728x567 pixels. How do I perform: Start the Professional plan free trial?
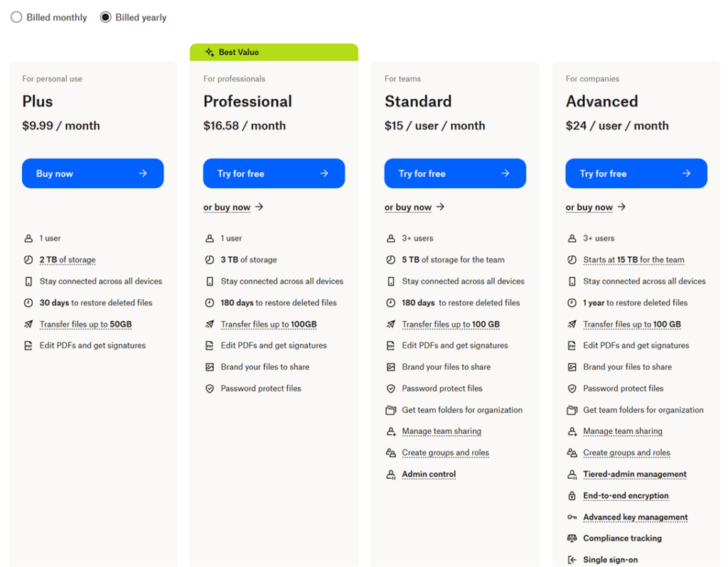click(274, 174)
